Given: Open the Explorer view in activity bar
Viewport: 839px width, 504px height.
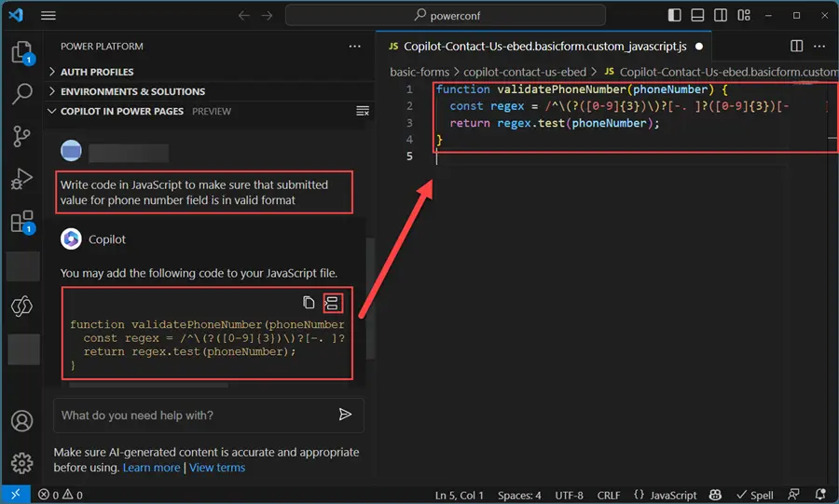Looking at the screenshot, I should tap(21, 52).
